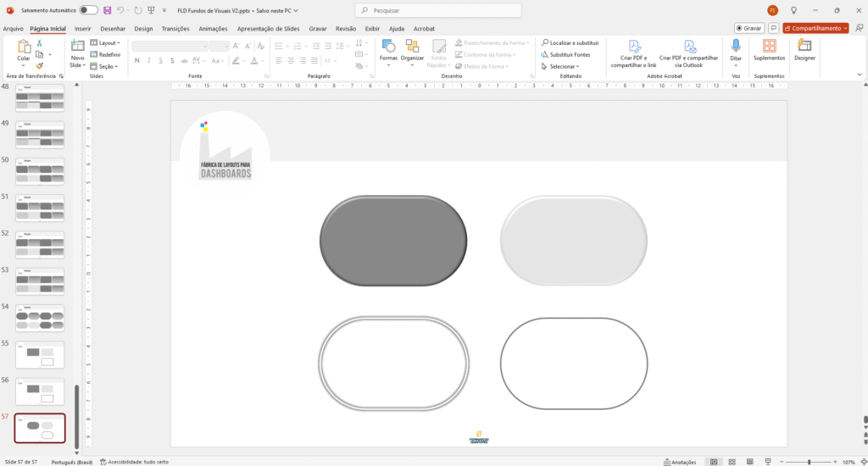Click the Novo Slide icon
868x466 pixels.
point(77,46)
